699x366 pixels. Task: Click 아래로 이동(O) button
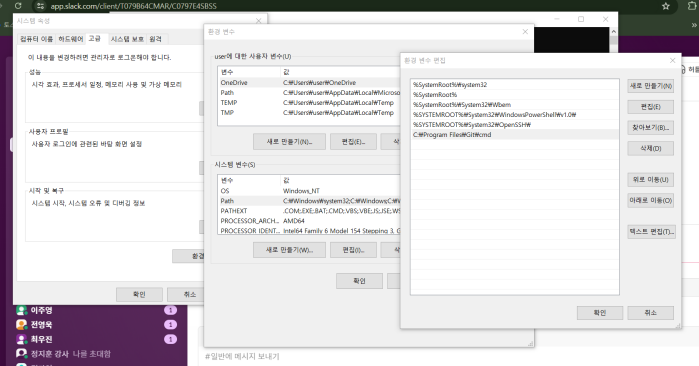coord(651,201)
